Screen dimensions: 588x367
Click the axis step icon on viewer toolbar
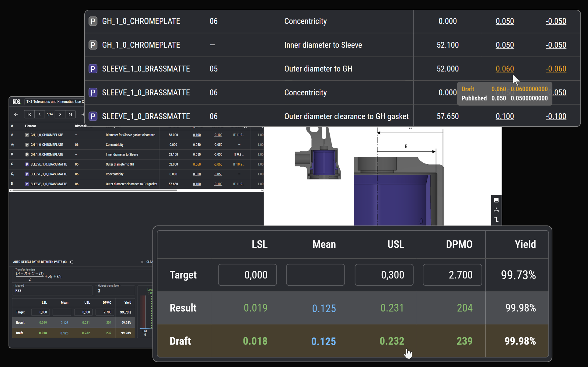click(496, 219)
